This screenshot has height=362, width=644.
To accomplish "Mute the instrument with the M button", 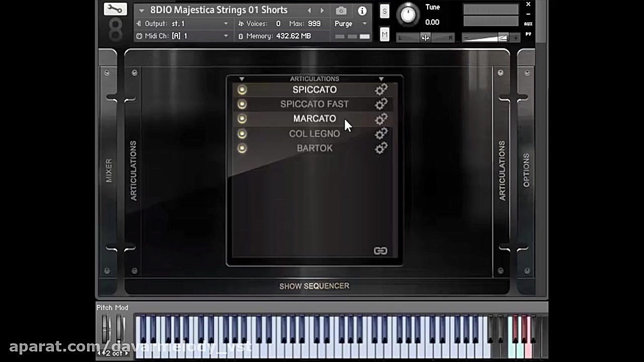I will [384, 34].
